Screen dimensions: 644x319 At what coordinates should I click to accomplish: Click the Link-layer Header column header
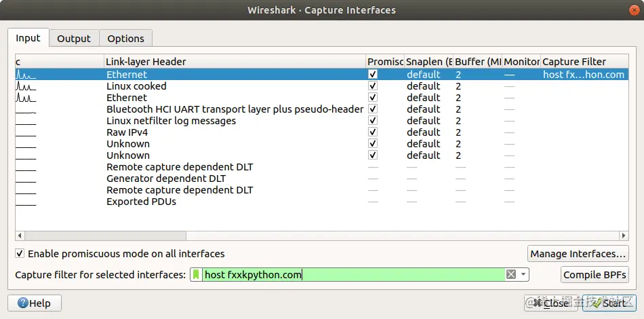235,62
